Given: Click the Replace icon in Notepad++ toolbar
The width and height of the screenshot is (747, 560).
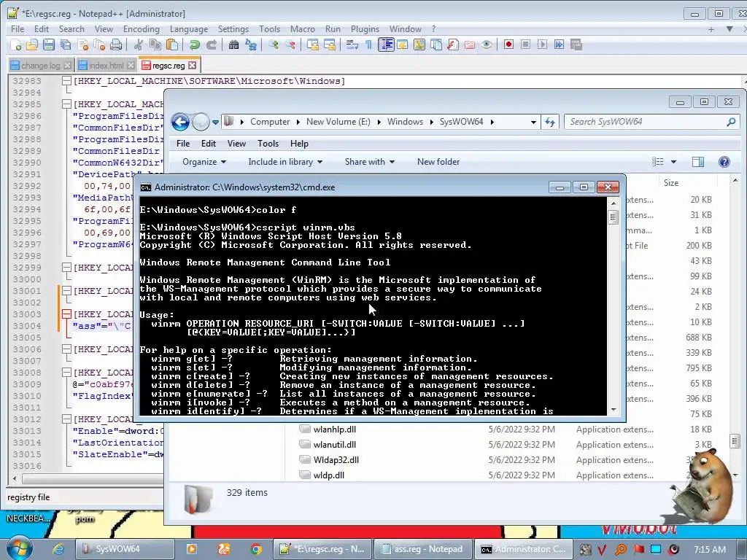Looking at the screenshot, I should [x=251, y=44].
